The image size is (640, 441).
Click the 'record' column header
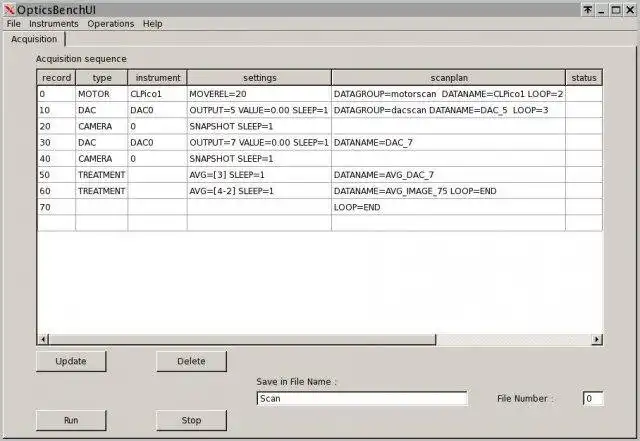(x=56, y=78)
